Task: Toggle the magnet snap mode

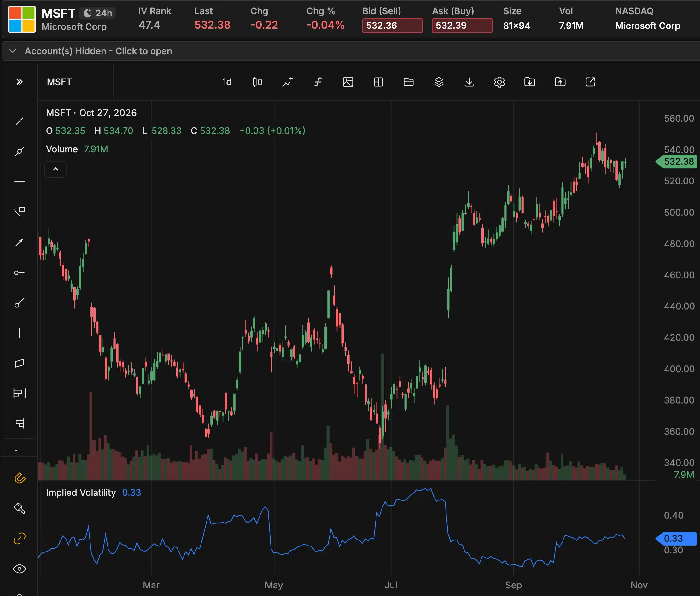Action: pyautogui.click(x=20, y=478)
